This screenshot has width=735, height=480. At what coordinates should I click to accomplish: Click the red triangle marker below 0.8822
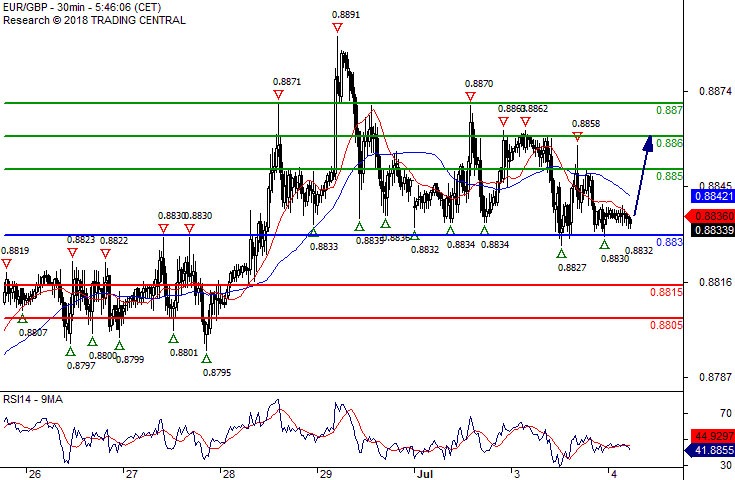[x=105, y=254]
